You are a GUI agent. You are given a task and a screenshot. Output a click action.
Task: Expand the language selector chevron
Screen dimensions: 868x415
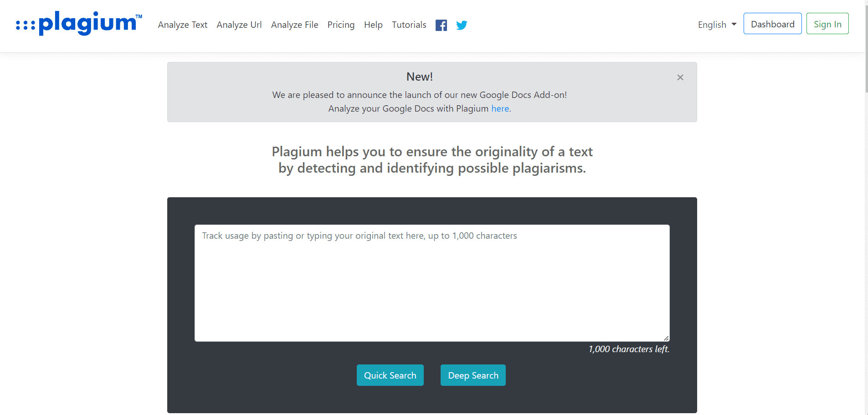733,24
